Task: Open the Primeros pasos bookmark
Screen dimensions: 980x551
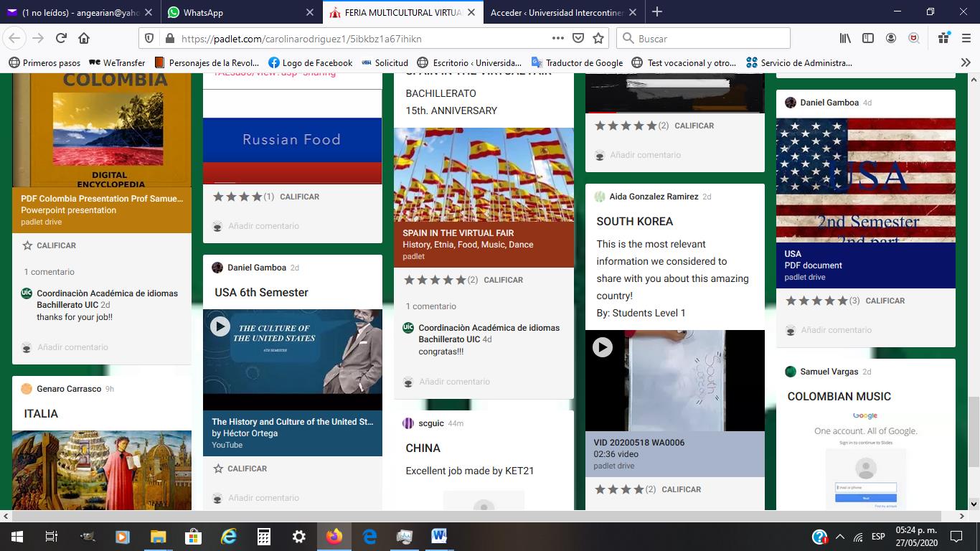Action: pos(44,62)
